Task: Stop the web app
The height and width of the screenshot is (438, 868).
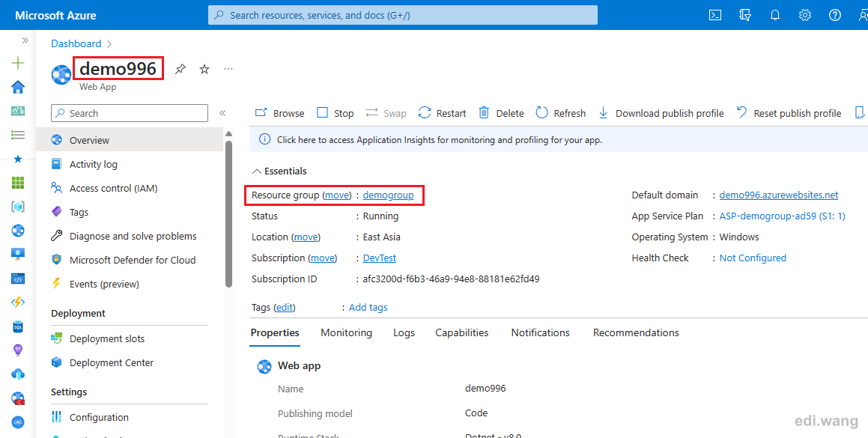Action: [x=335, y=113]
